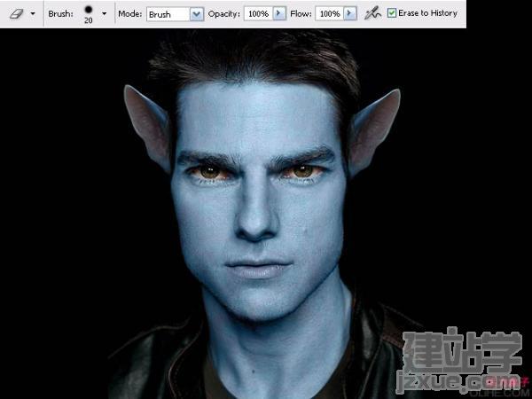532x399 pixels.
Task: Open the Mode dropdown showing Brush
Action: (175, 14)
